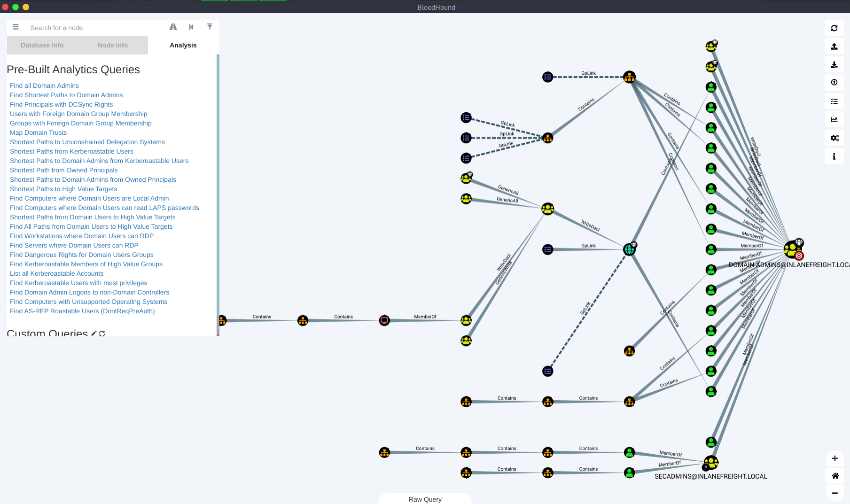850x504 pixels.
Task: Zoom in with the plus button
Action: tap(834, 458)
